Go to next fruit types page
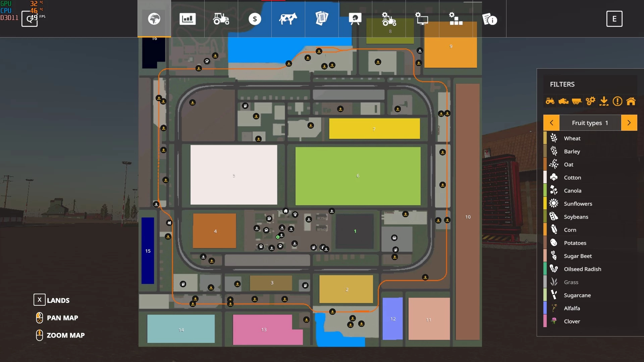This screenshot has width=644, height=362. click(x=629, y=123)
